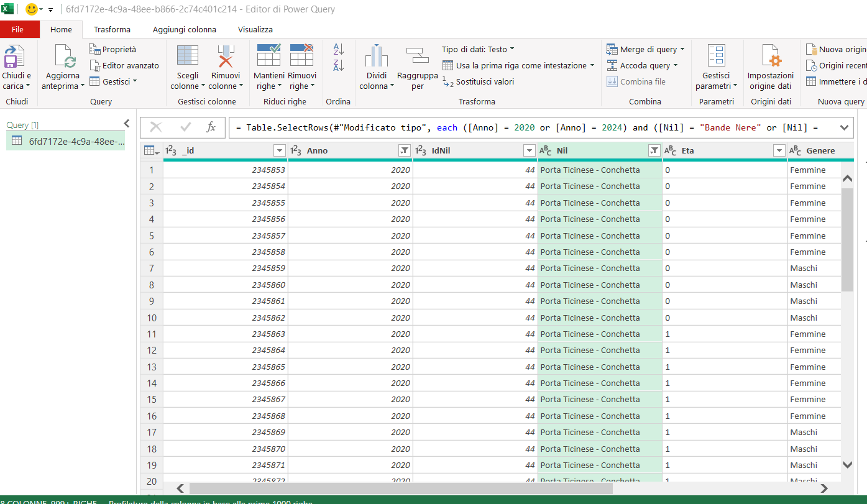This screenshot has height=504, width=867.
Task: Expand the formula bar chevron
Action: pos(843,127)
